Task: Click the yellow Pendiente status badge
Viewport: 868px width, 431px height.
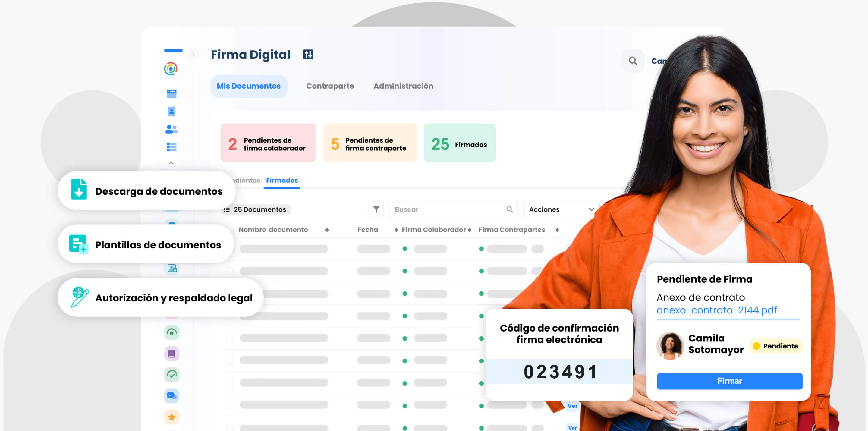Action: tap(776, 346)
